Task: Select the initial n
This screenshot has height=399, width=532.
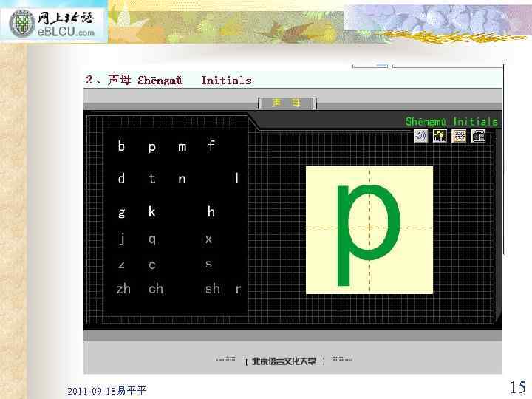Action: pyautogui.click(x=183, y=179)
